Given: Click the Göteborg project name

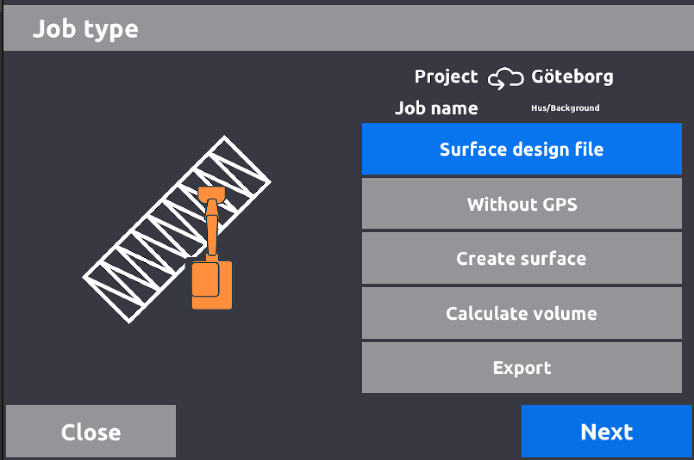Looking at the screenshot, I should (x=572, y=77).
